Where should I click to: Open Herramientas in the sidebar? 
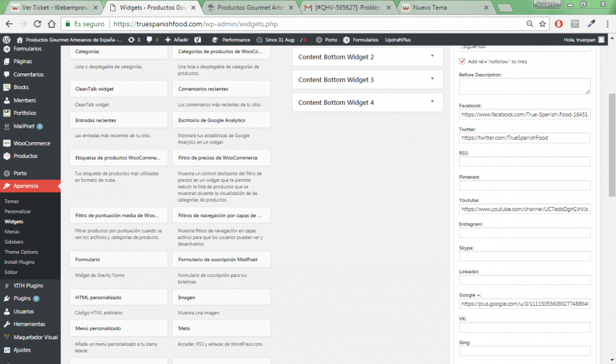(x=30, y=324)
